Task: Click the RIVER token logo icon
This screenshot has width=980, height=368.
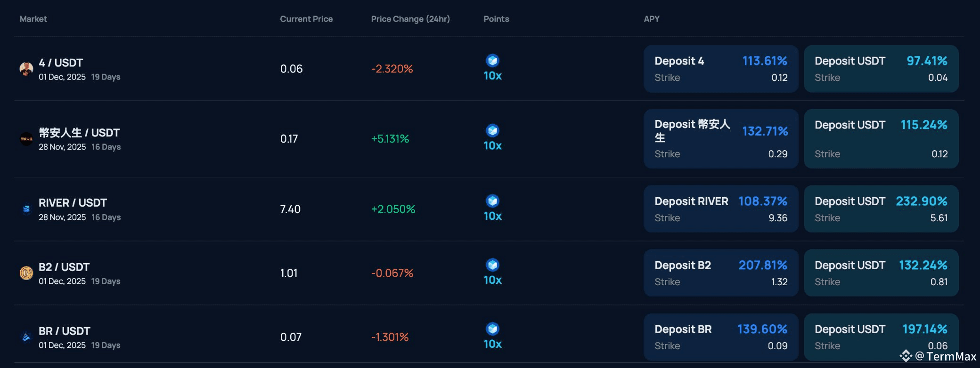Action: 26,209
